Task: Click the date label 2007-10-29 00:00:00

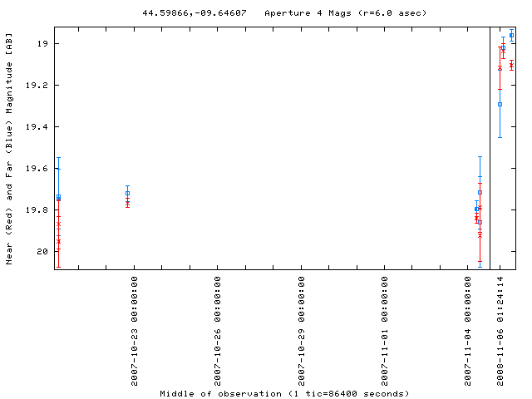Action: click(301, 331)
